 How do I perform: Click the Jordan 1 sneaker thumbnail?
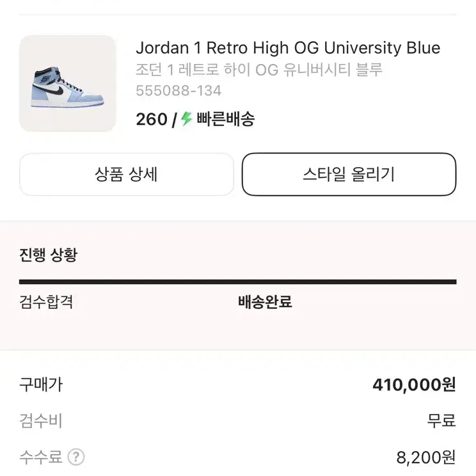[67, 83]
